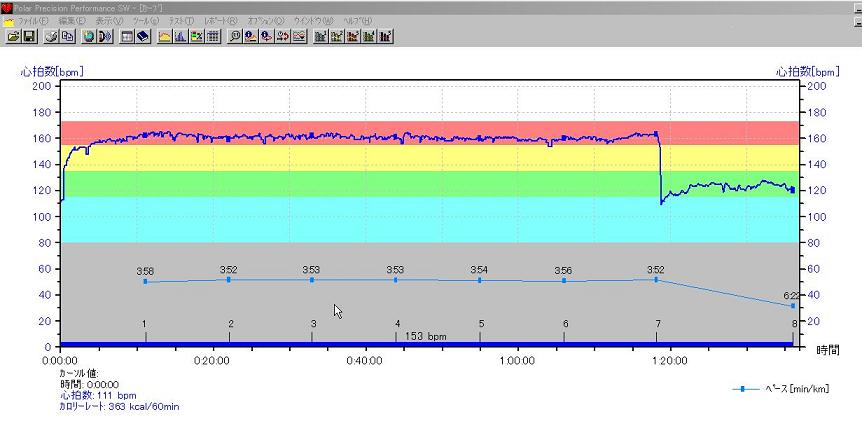The width and height of the screenshot is (862, 426).
Task: Click the 時間: 0:00:00 cursor value
Action: pyautogui.click(x=89, y=385)
